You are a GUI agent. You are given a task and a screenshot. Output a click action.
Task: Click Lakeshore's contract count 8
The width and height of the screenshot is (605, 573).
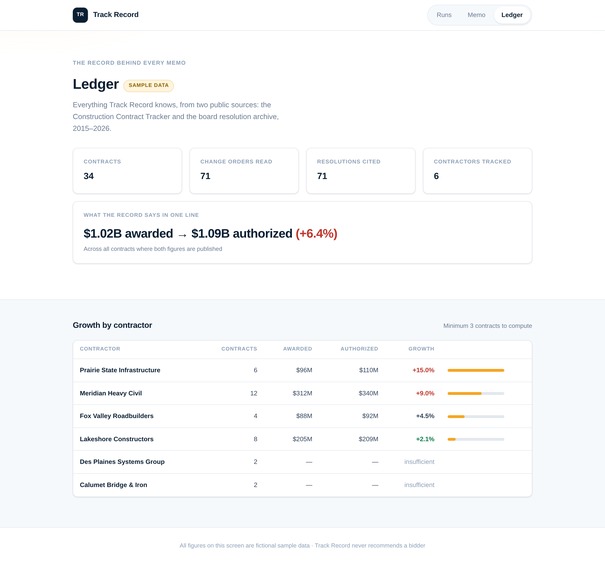255,439
